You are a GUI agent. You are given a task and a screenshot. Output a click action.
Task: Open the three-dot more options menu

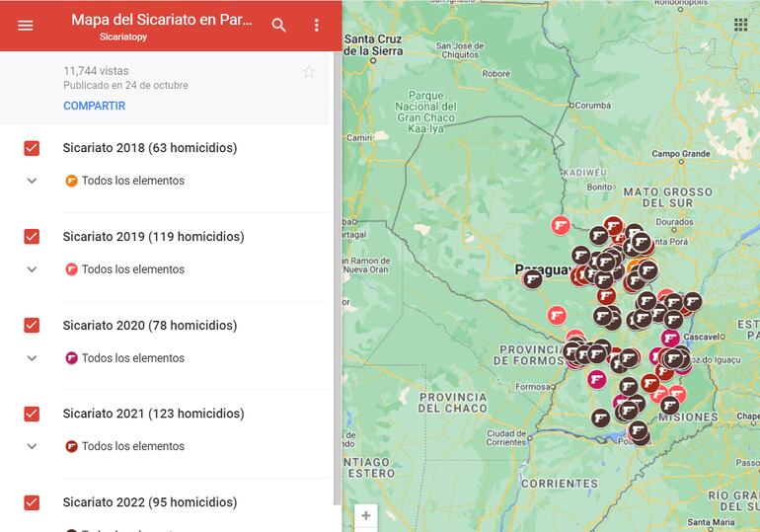pos(317,26)
